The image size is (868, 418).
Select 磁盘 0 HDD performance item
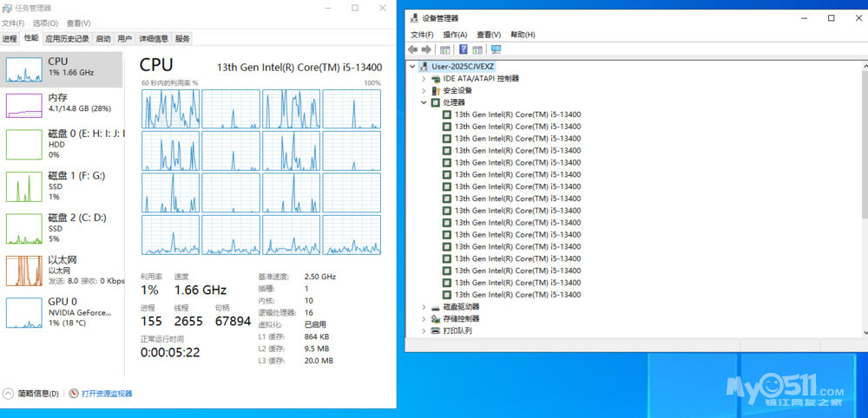pos(24,144)
